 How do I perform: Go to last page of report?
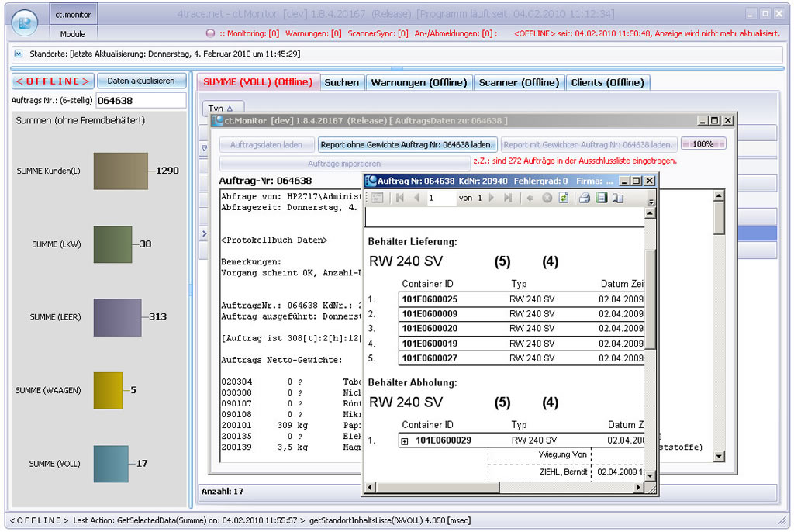[508, 199]
